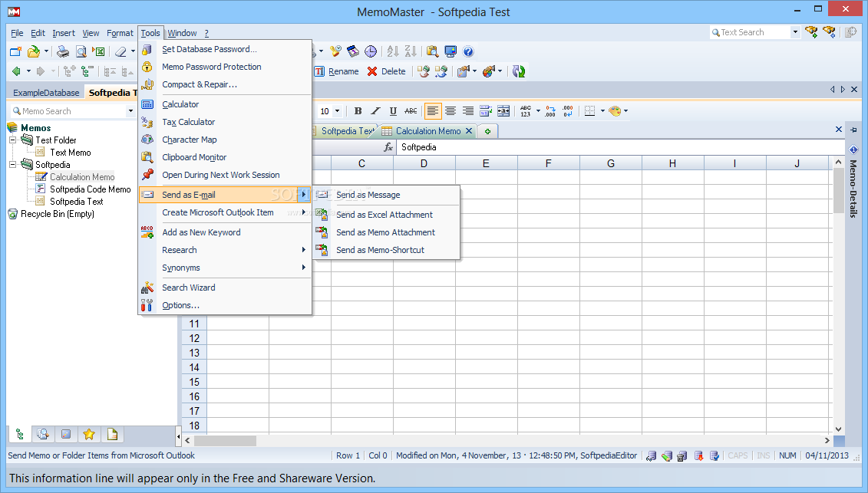
Task: Click the decrease decimal icon
Action: [x=568, y=110]
